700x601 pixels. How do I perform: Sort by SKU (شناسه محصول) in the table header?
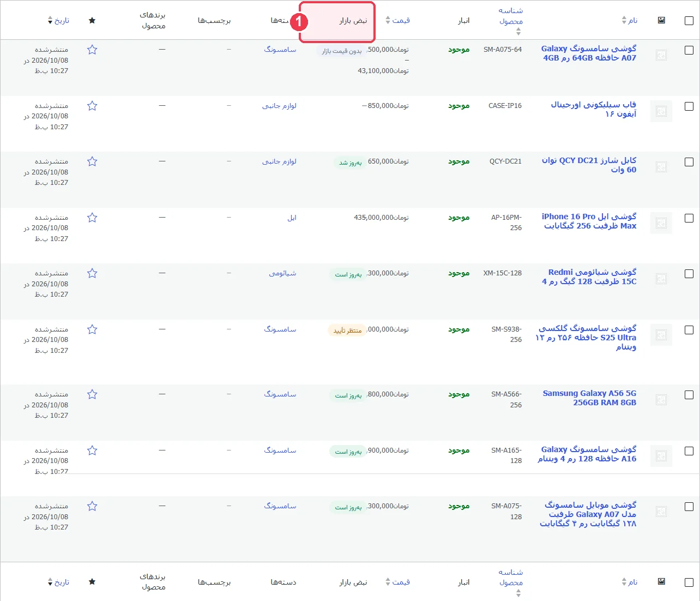click(511, 21)
